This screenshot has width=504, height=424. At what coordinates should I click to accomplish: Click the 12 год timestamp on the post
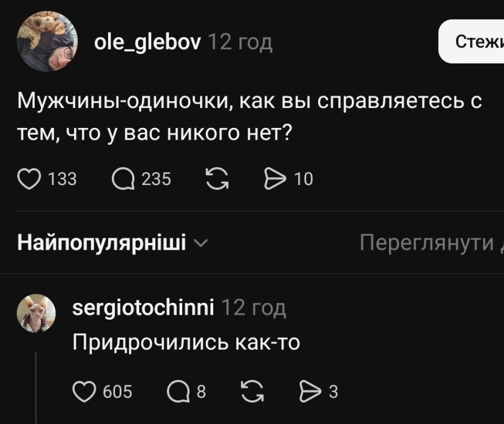239,42
